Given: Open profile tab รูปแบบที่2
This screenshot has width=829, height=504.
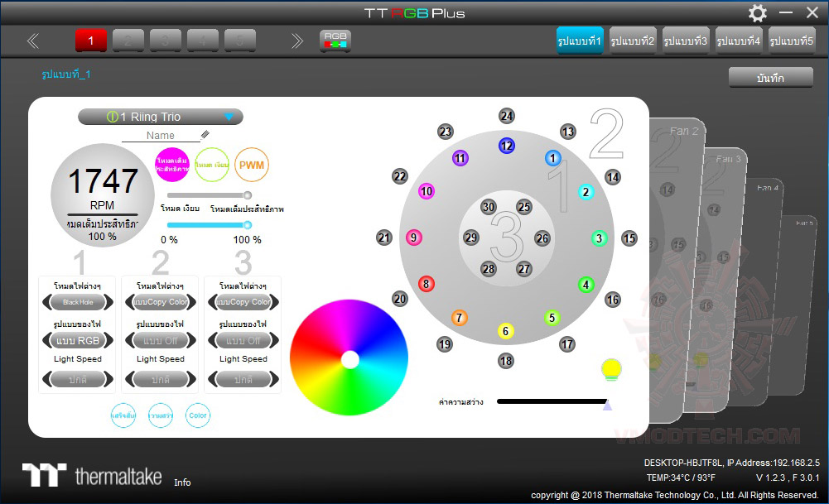Looking at the screenshot, I should (633, 41).
